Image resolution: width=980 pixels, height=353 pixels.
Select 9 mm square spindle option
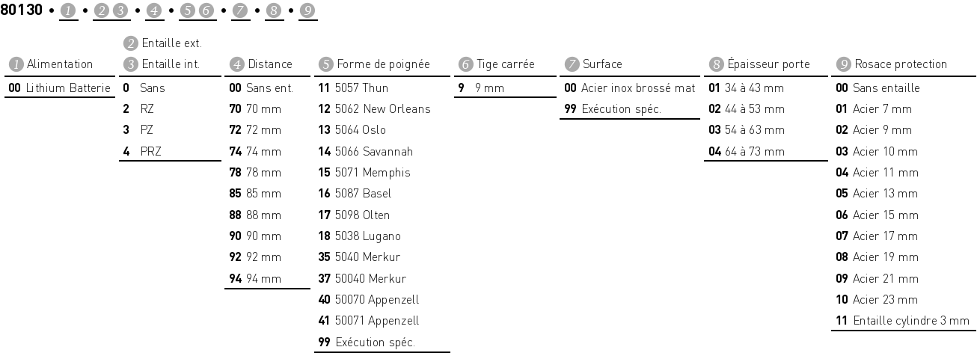point(482,88)
